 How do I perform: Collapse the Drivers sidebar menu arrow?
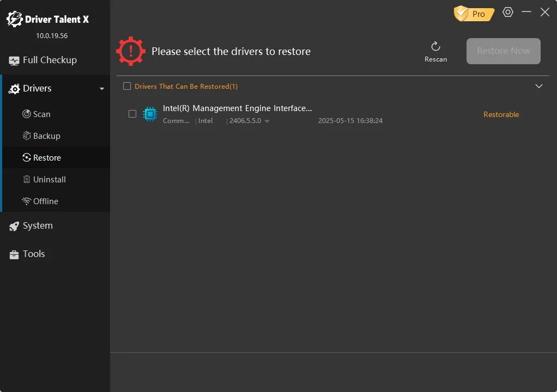click(x=102, y=89)
